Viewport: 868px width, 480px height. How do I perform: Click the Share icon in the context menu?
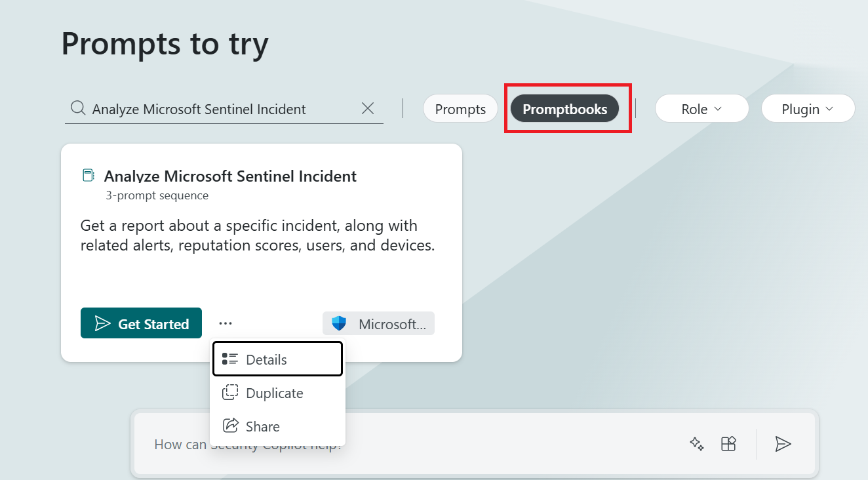[230, 426]
